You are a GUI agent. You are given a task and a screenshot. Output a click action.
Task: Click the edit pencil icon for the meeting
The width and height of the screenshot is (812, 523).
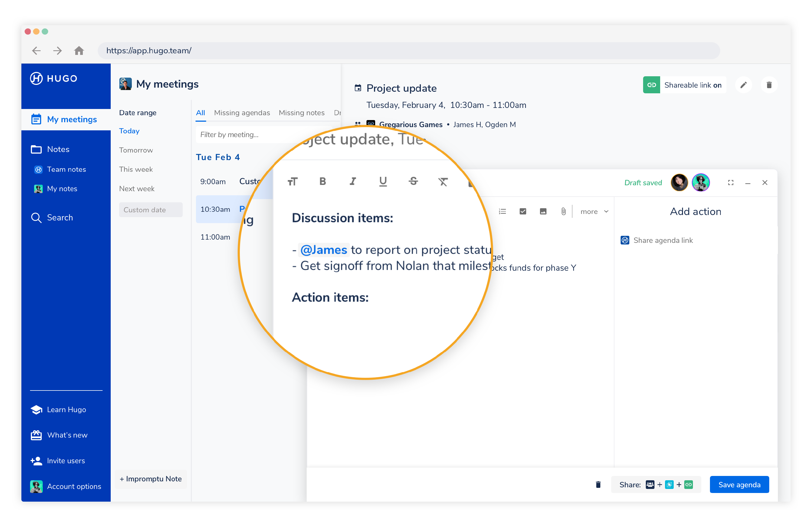[743, 85]
